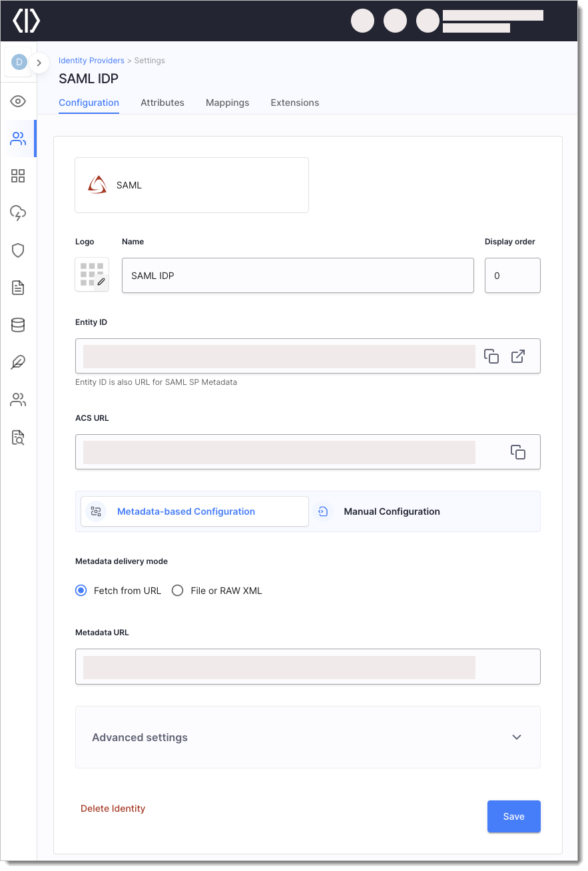Switch to the Attributes tab

162,103
